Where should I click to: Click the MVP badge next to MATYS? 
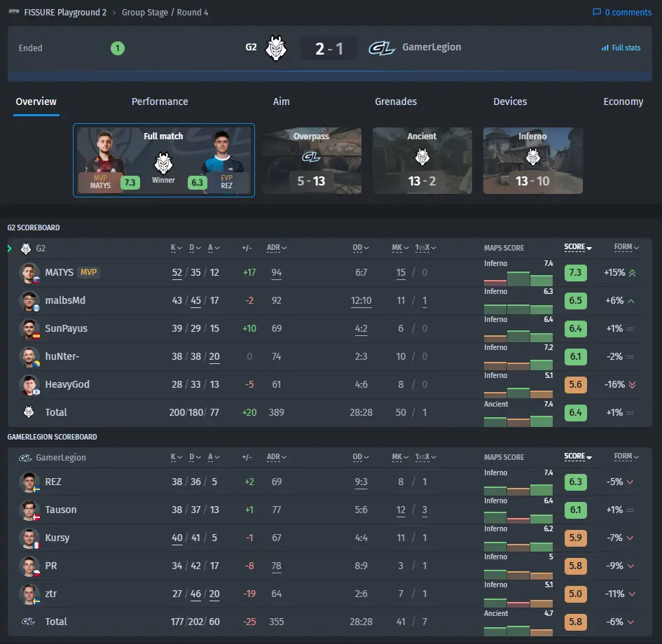coord(89,272)
